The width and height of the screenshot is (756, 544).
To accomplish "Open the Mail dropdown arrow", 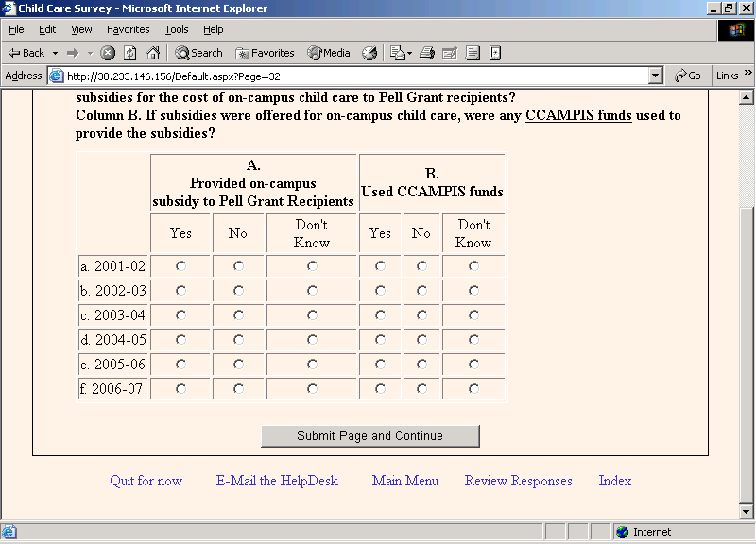I will click(x=410, y=53).
